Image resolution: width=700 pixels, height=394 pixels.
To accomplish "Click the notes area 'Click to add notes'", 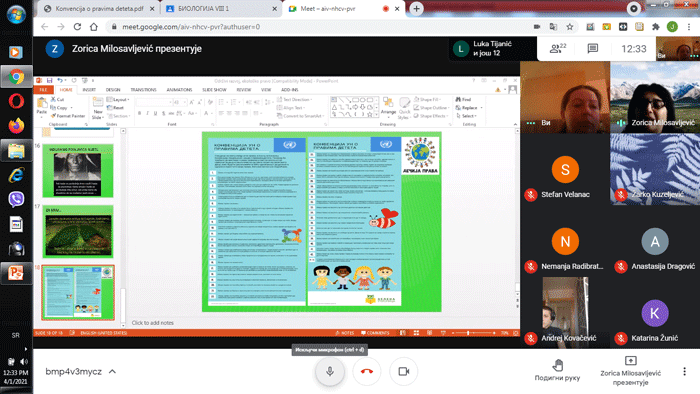I will click(153, 323).
